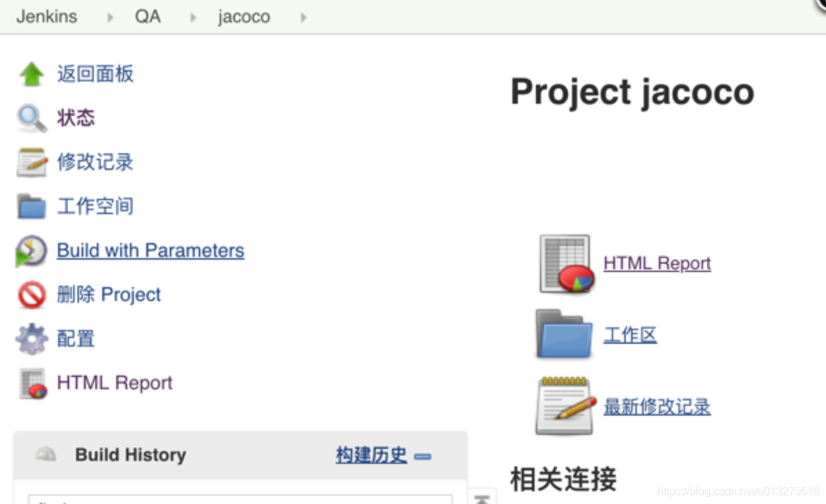The width and height of the screenshot is (826, 504).
Task: Open 最新修改记录 recent changes link
Action: pos(657,407)
